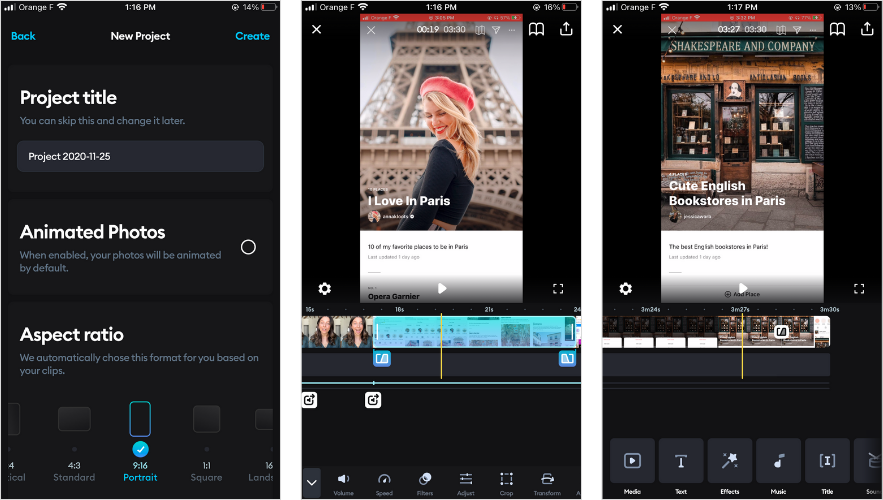Screen dimensions: 883x500
Task: Enter fullscreen in the Bookstores editor
Action: 859,289
